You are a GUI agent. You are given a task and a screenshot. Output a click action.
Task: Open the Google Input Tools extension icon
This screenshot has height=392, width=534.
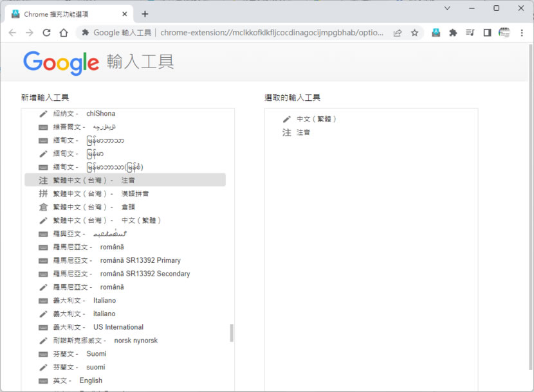point(436,33)
